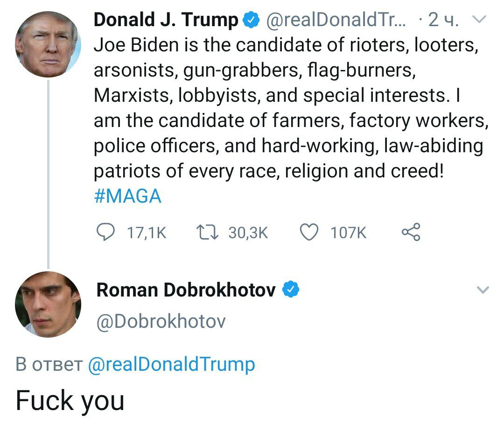This screenshot has height=424, width=504.
Task: Like the tweet with the heart icon
Action: coord(308,232)
